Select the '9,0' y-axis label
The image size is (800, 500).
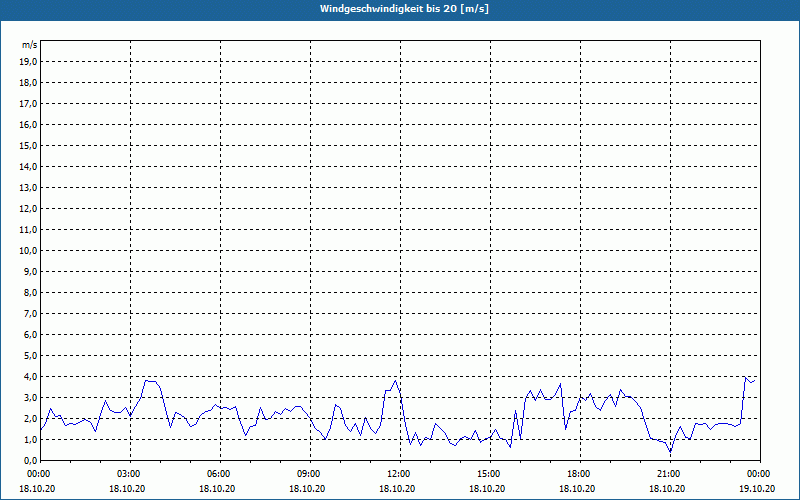(31, 271)
